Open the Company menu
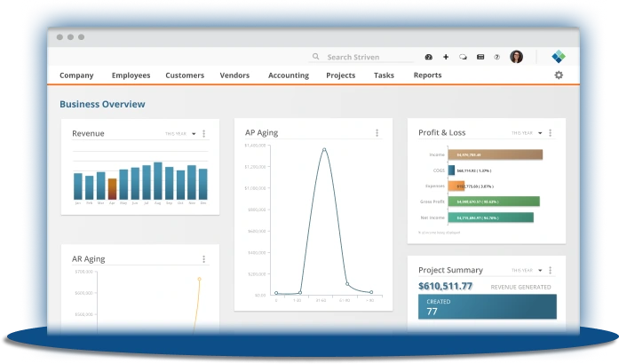The image size is (619, 364). 76,75
